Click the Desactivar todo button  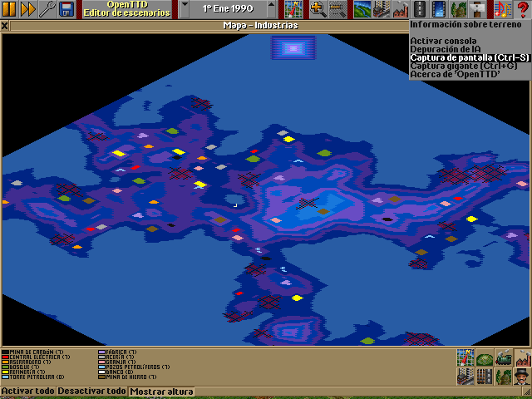(x=92, y=391)
